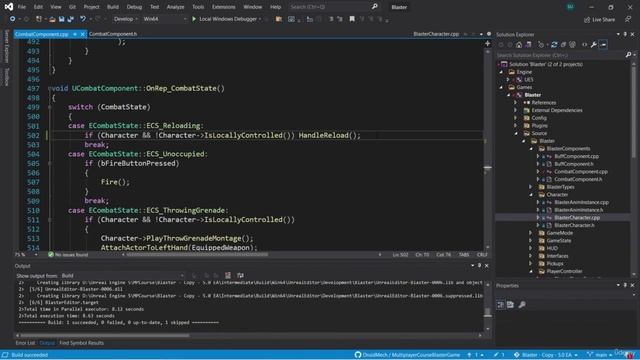Viewport: 640px width, 360px height.
Task: Toggle Preview Selected Items in Solution Explorer
Action: click(x=603, y=44)
